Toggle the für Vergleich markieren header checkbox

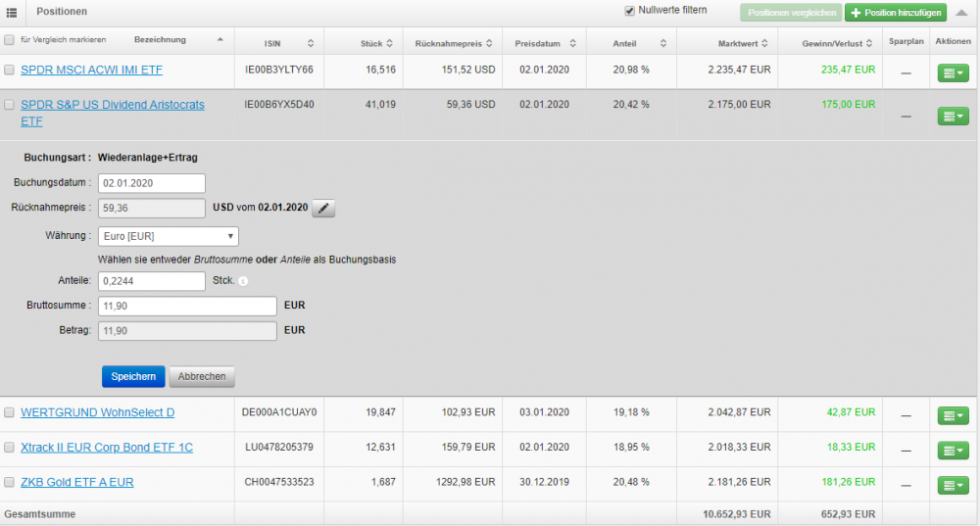tap(9, 40)
